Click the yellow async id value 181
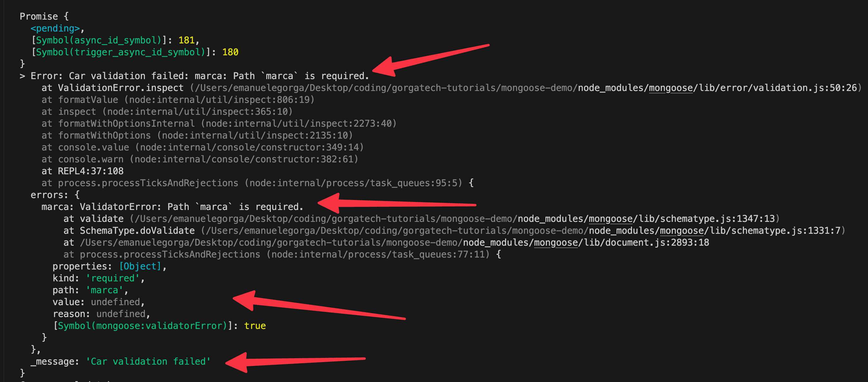Screen dimensions: 868x382 186,40
